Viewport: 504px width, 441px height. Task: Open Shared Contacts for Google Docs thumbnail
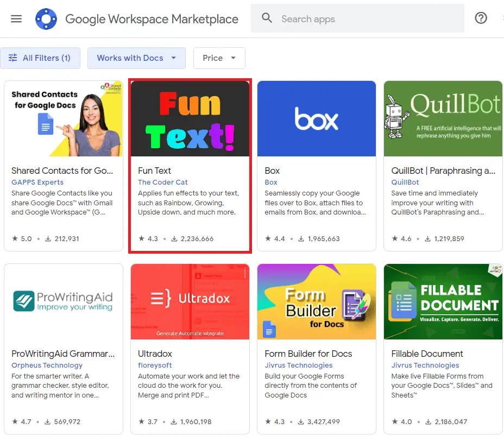click(64, 118)
